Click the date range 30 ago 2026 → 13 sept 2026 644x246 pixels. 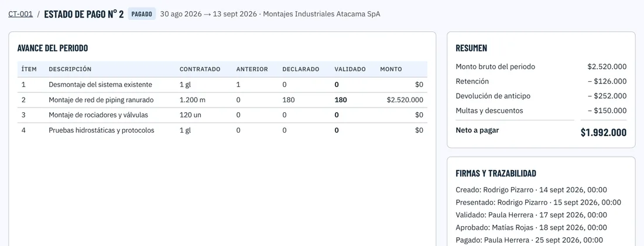[208, 14]
